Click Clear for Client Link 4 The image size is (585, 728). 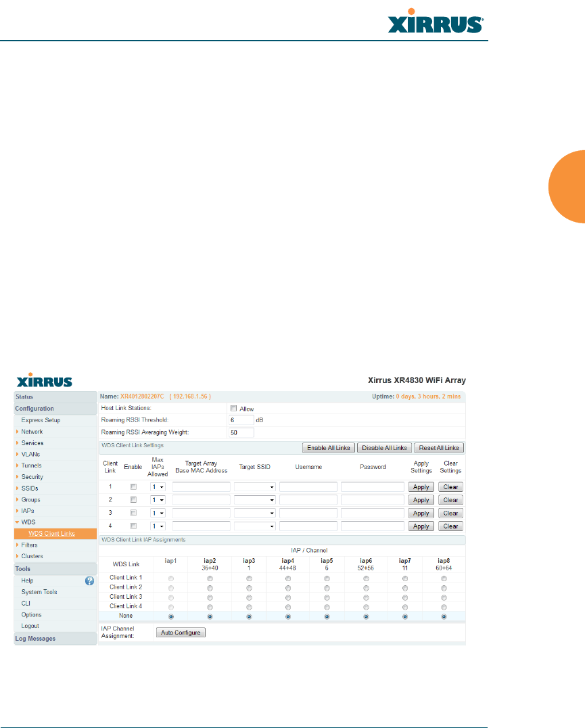(x=450, y=526)
